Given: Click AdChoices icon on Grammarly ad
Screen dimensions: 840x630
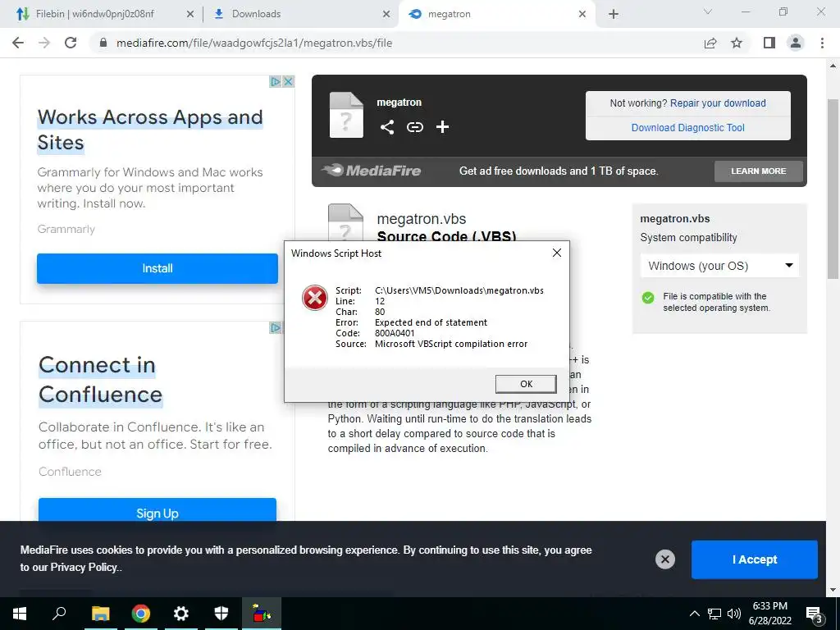Looking at the screenshot, I should pyautogui.click(x=276, y=81).
